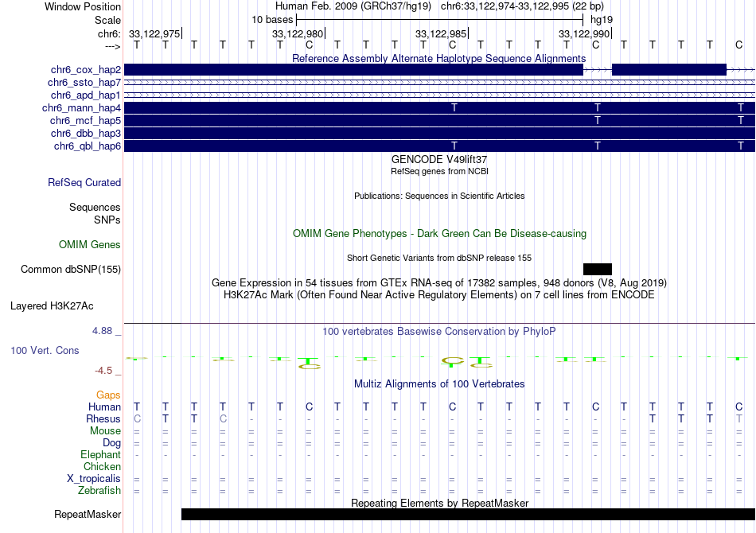
Task: Click the Scale row label
Action: [108, 20]
